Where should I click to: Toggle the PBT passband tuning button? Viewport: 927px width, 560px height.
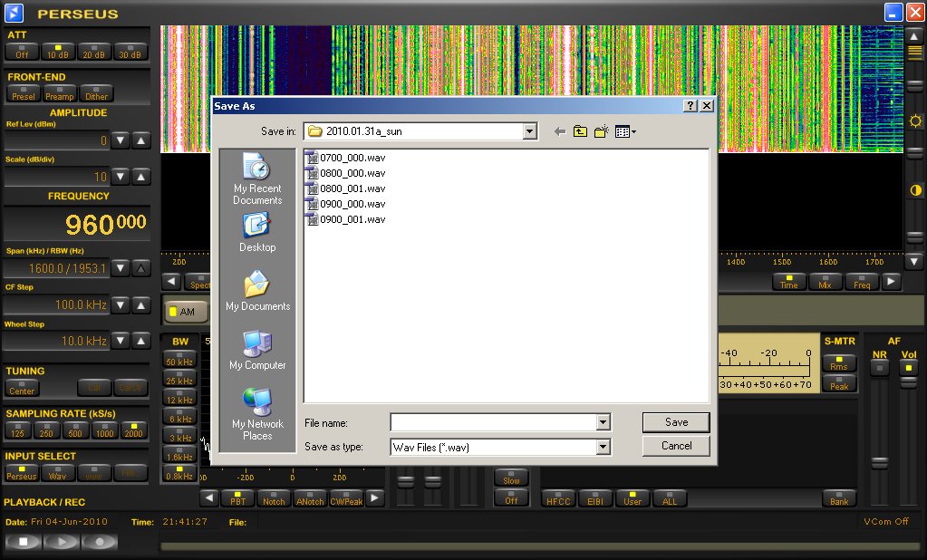[x=237, y=498]
